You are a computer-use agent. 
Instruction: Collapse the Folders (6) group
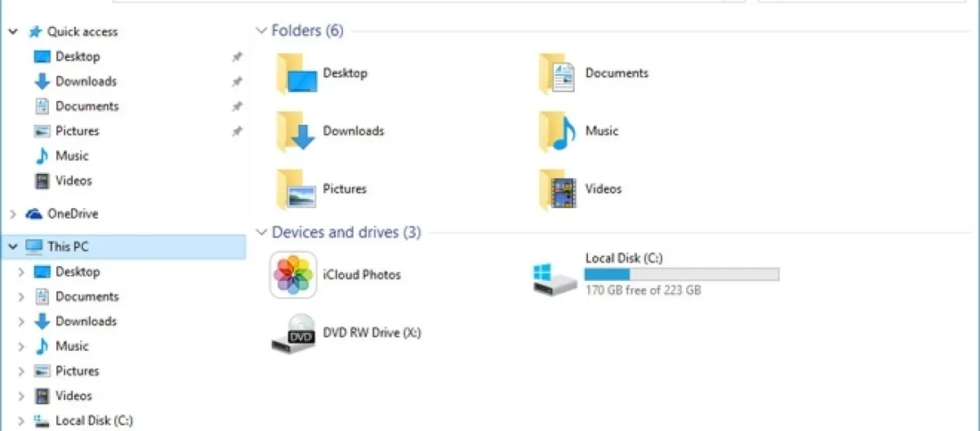(x=261, y=31)
